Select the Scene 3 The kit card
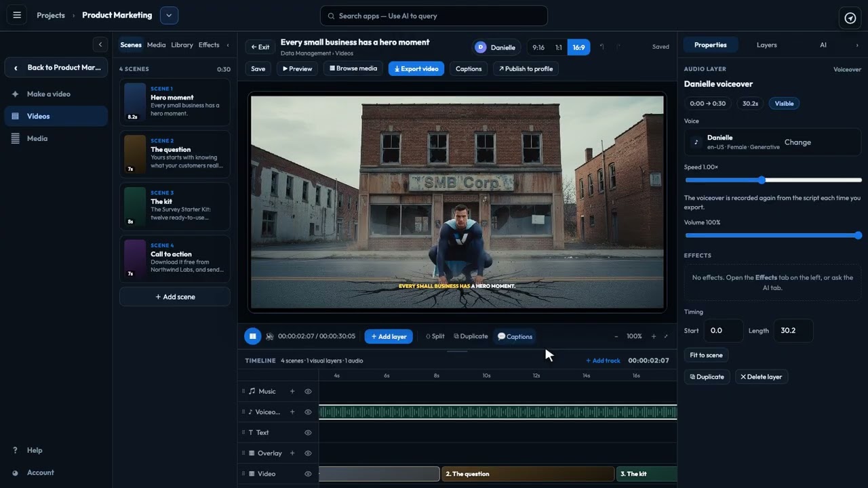Image resolution: width=868 pixels, height=488 pixels. 175,206
